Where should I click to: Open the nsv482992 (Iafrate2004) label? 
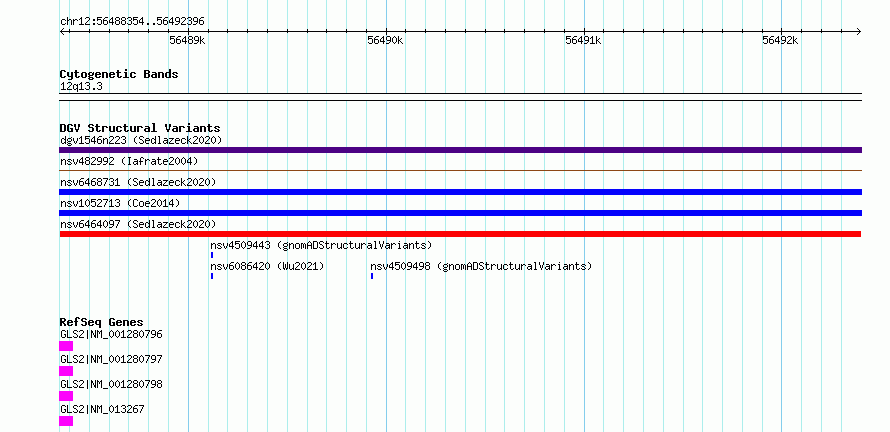[129, 161]
